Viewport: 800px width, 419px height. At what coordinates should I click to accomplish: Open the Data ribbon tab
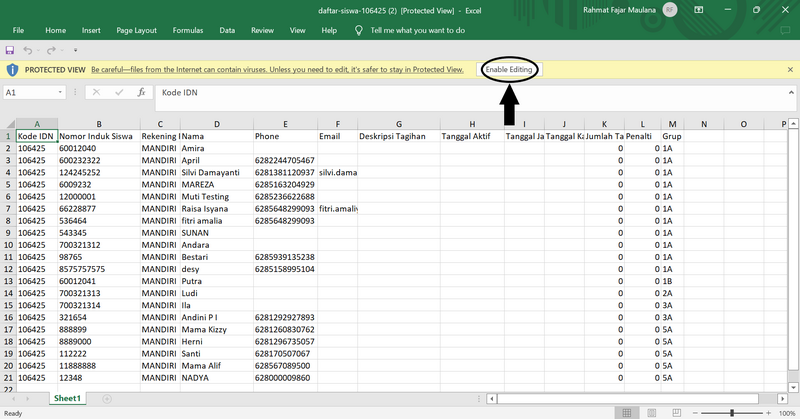[227, 30]
